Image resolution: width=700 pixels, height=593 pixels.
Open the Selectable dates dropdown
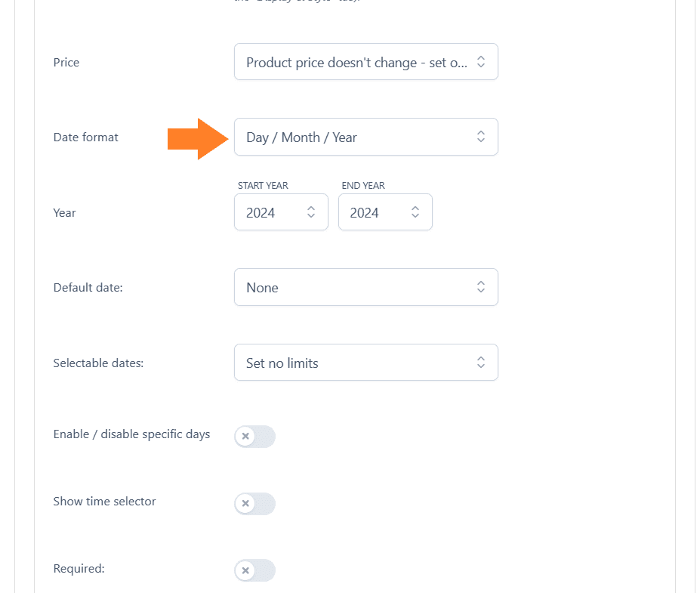(365, 362)
